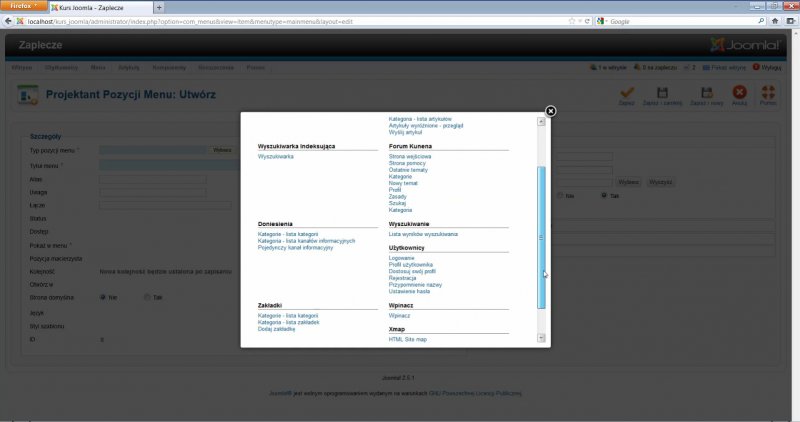Viewport: 800px width, 422px height.
Task: Click the Firefox home icon
Action: [x=774, y=21]
